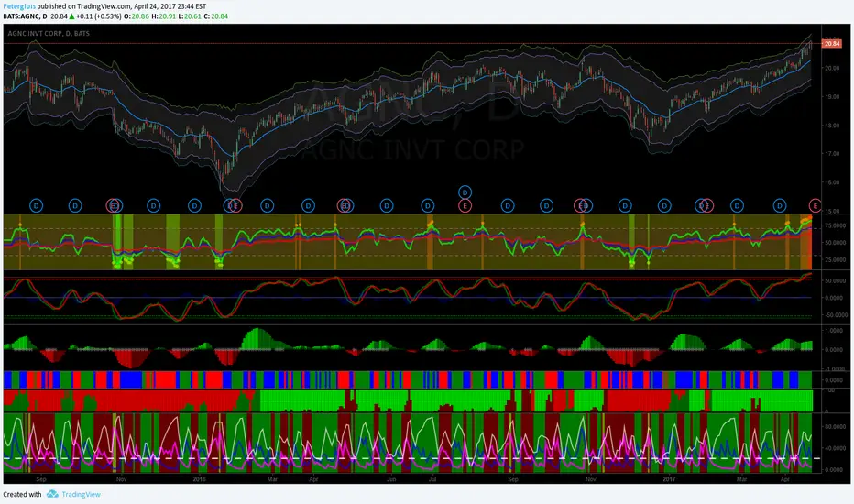Image resolution: width=854 pixels, height=504 pixels.
Task: Click the low value L:20.61
Action: 189,16
